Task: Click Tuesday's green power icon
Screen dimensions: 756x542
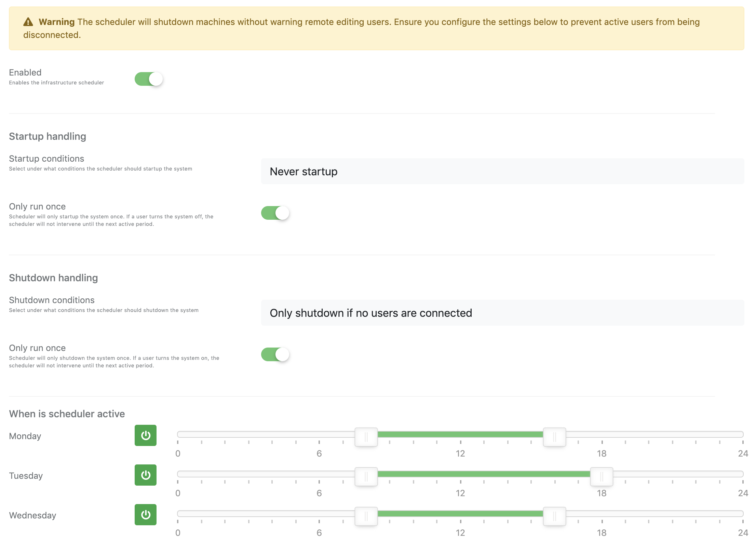Action: coord(145,475)
